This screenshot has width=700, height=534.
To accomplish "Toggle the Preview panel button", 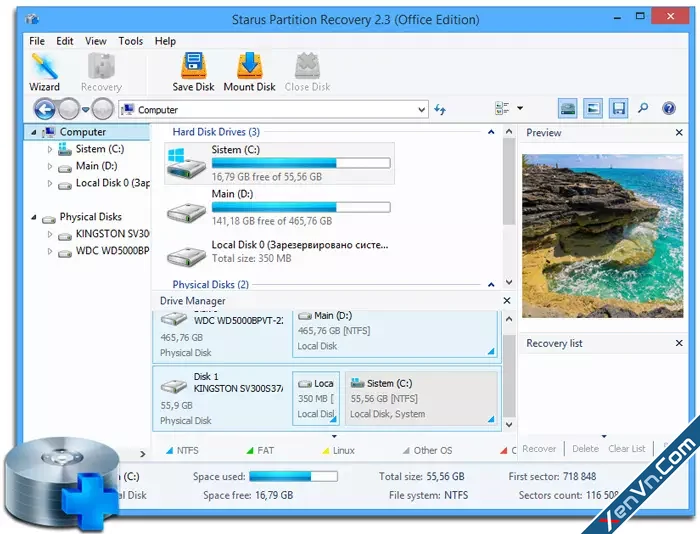I will tap(593, 108).
